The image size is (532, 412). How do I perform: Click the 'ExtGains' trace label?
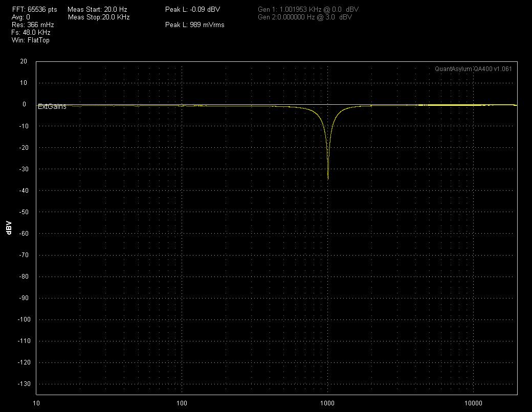pos(52,106)
